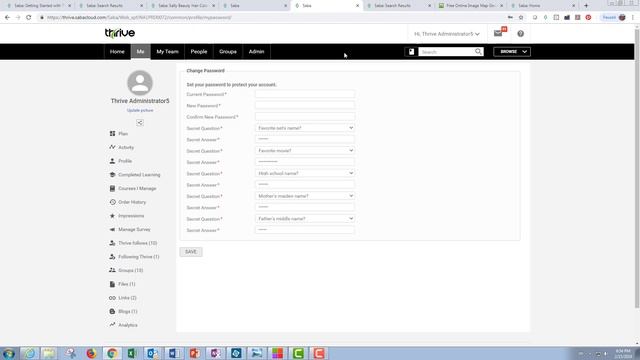Viewport: 640px width, 360px height.
Task: Open the Favorite movie secret question dropdown
Action: click(x=305, y=151)
